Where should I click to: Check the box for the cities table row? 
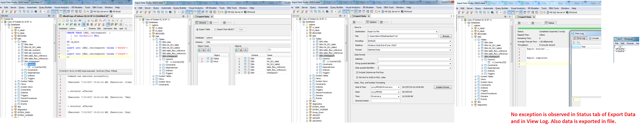pyautogui.click(x=249, y=59)
